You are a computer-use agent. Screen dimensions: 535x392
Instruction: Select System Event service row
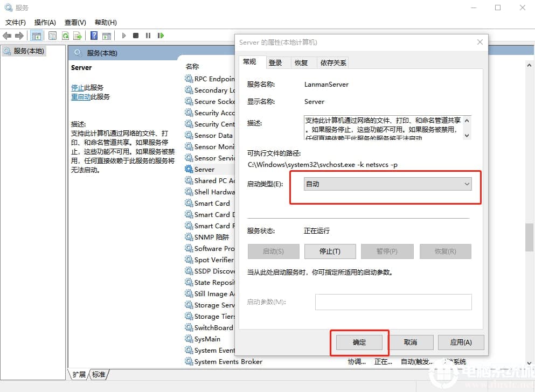coord(210,350)
